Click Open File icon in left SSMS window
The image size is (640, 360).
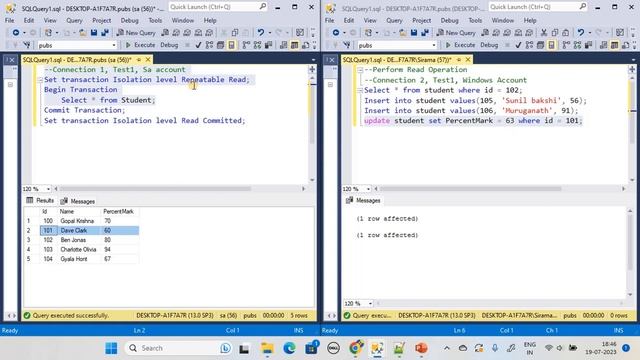83,33
